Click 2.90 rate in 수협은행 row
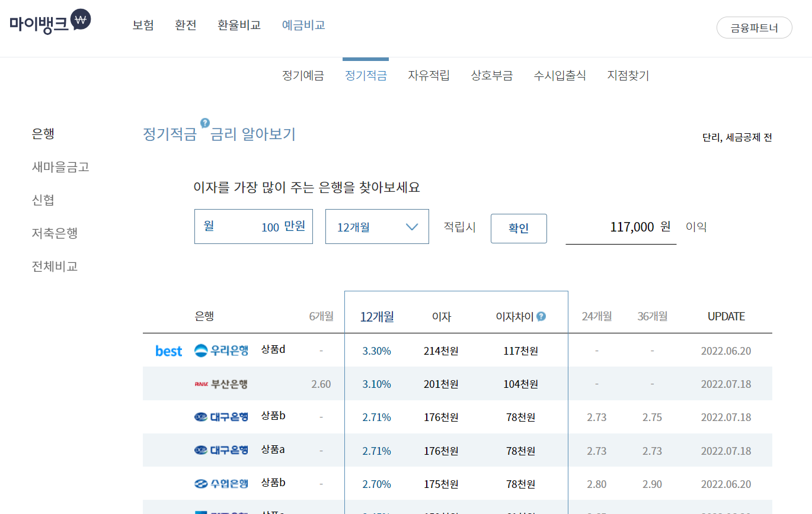Image resolution: width=812 pixels, height=514 pixels. (652, 484)
